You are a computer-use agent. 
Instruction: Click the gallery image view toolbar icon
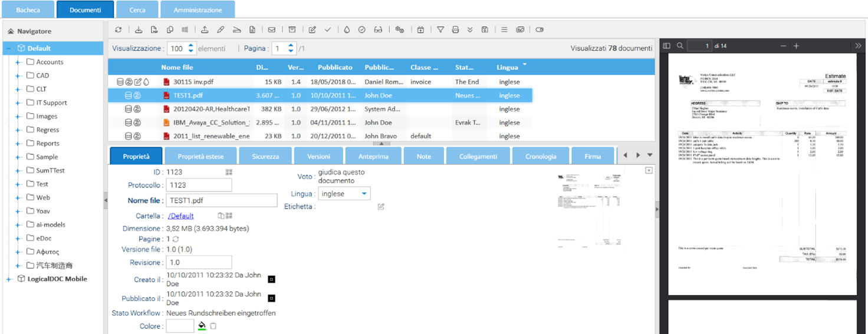pos(520,29)
